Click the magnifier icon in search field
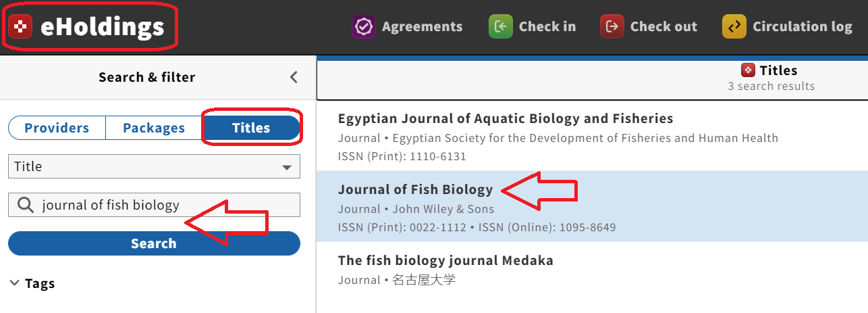The image size is (868, 313). pos(26,205)
